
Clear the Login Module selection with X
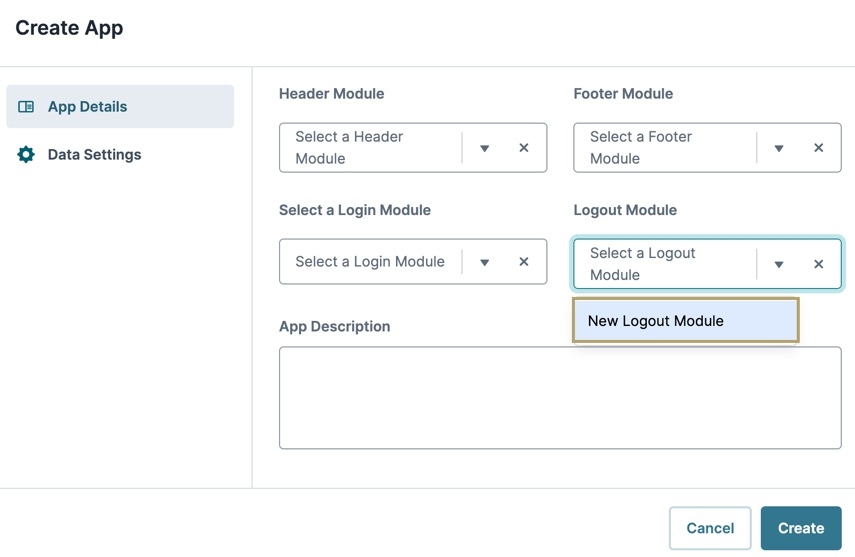tap(523, 262)
